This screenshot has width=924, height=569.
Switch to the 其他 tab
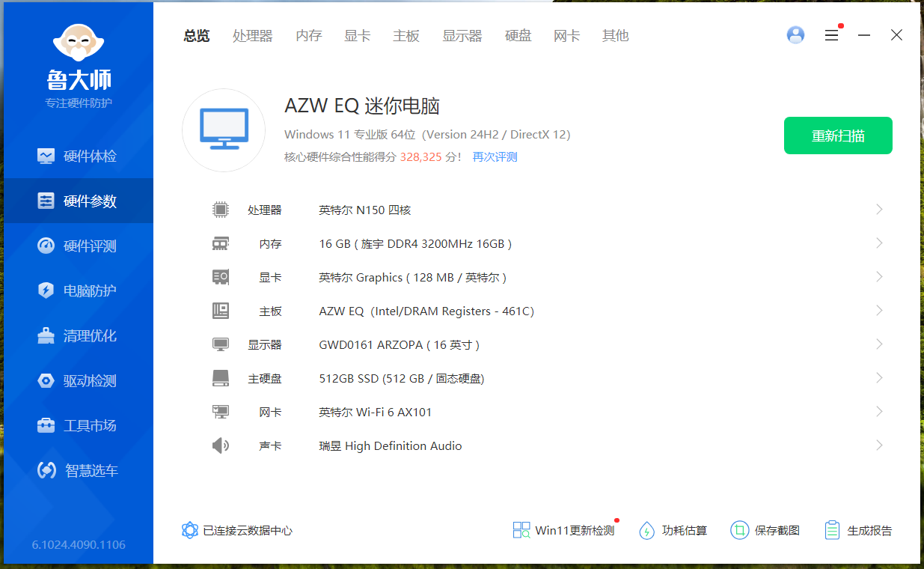click(616, 36)
